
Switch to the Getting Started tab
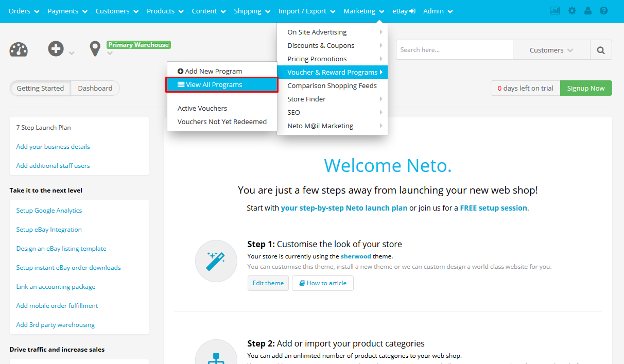(x=41, y=88)
